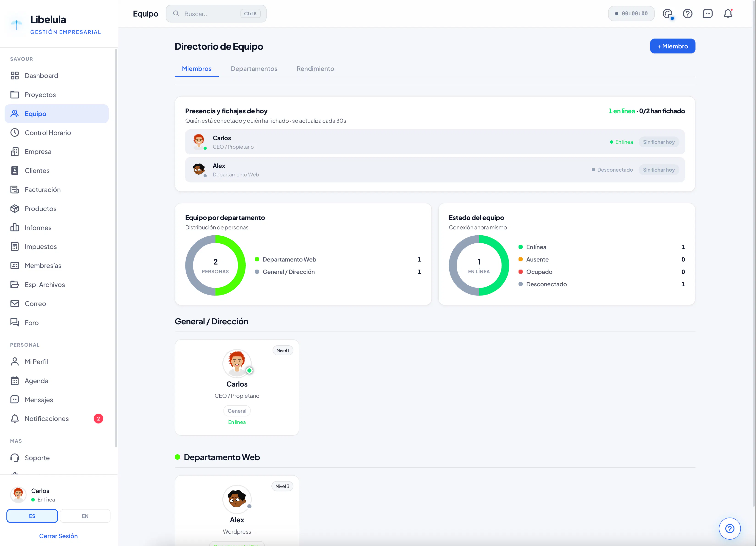Click the Departamento Web section heading

coord(222,457)
